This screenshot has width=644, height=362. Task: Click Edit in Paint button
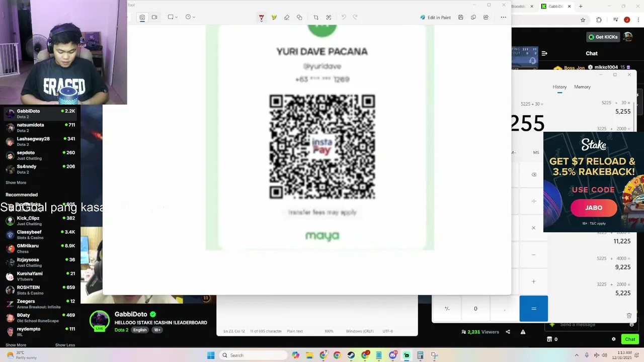(x=436, y=18)
